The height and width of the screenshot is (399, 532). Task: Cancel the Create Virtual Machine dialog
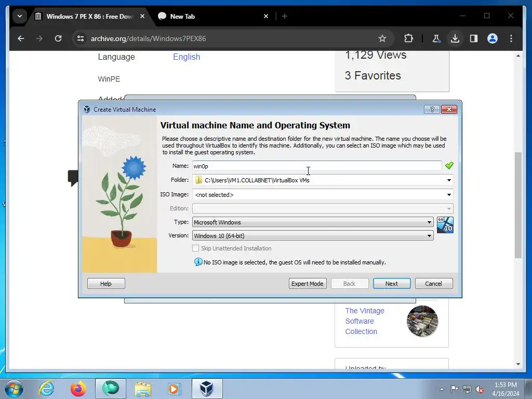click(434, 284)
